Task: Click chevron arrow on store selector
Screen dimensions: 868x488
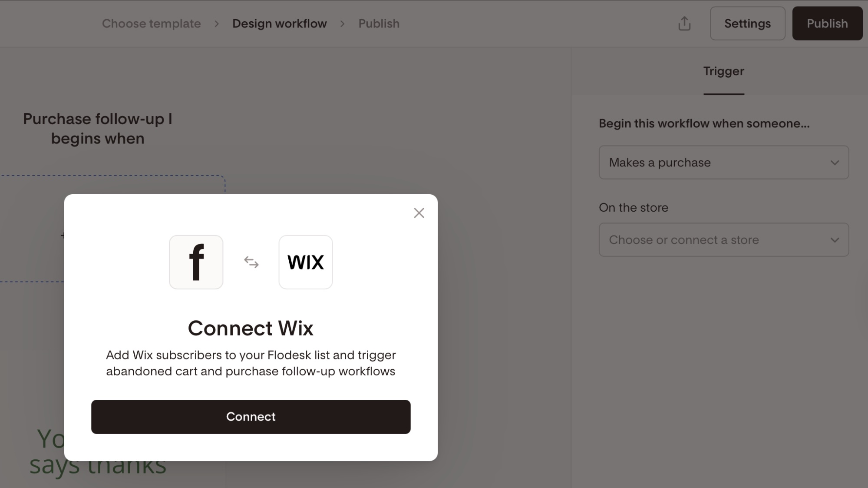Action: 835,240
